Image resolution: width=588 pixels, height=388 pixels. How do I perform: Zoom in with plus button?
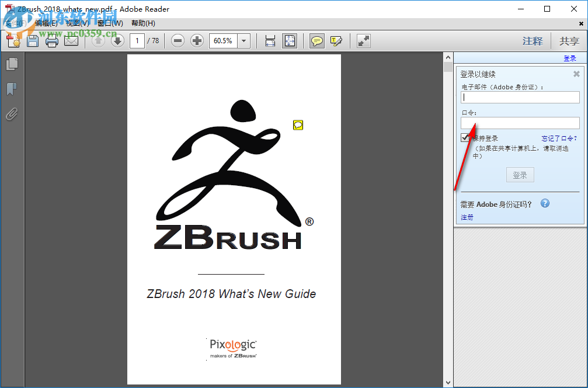tap(197, 40)
